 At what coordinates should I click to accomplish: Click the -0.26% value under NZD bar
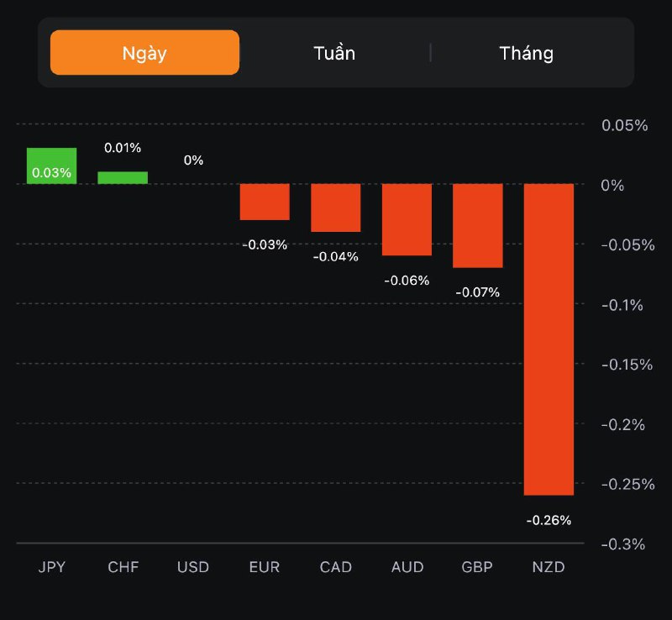coord(549,520)
